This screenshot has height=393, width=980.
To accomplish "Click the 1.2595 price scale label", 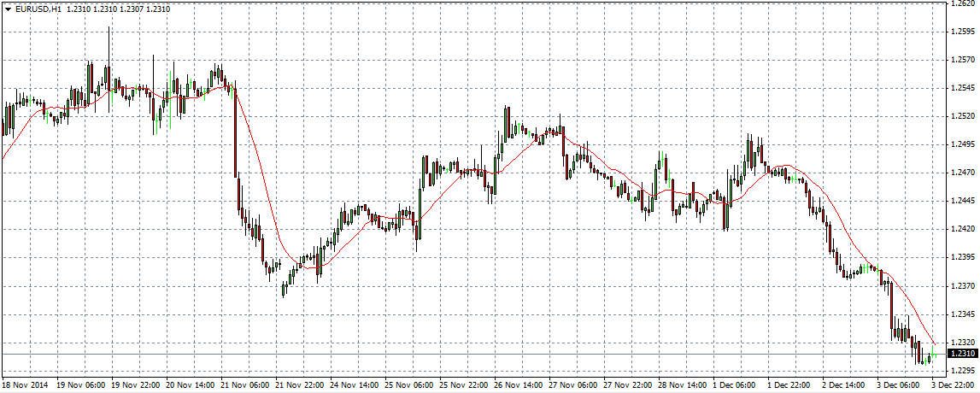I will coord(963,32).
